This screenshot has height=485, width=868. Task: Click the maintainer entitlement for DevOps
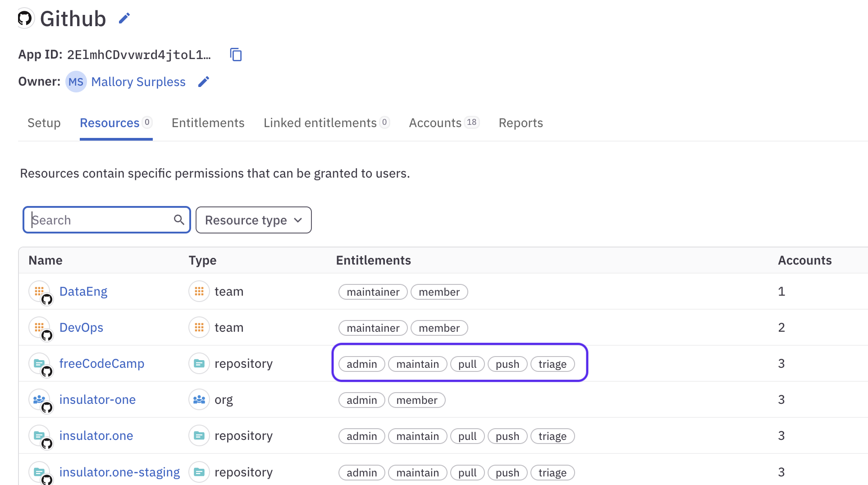(373, 328)
